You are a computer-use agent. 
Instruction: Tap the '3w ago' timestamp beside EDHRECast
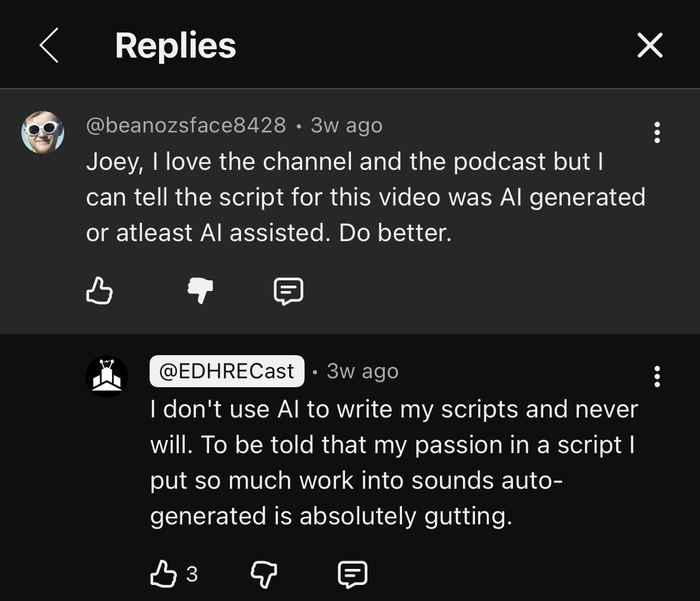(363, 371)
